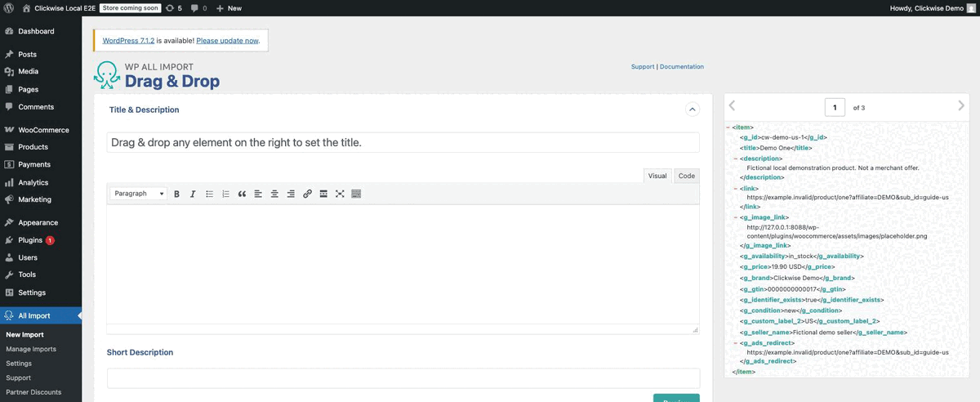Screen dimensions: 980x402
Task: Collapse the g_ads_redirect XML node
Action: coord(736,343)
